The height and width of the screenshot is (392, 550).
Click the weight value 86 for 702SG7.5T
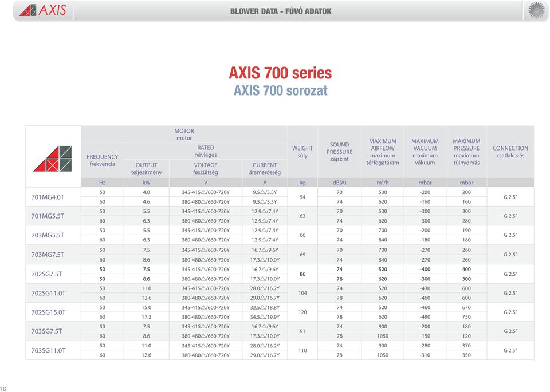coord(302,274)
